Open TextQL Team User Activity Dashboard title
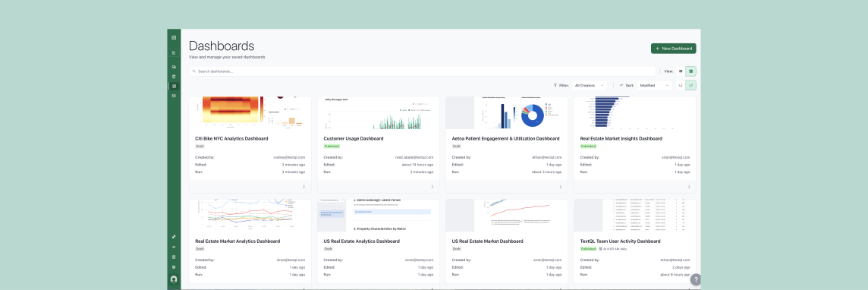The width and height of the screenshot is (868, 290). click(621, 241)
